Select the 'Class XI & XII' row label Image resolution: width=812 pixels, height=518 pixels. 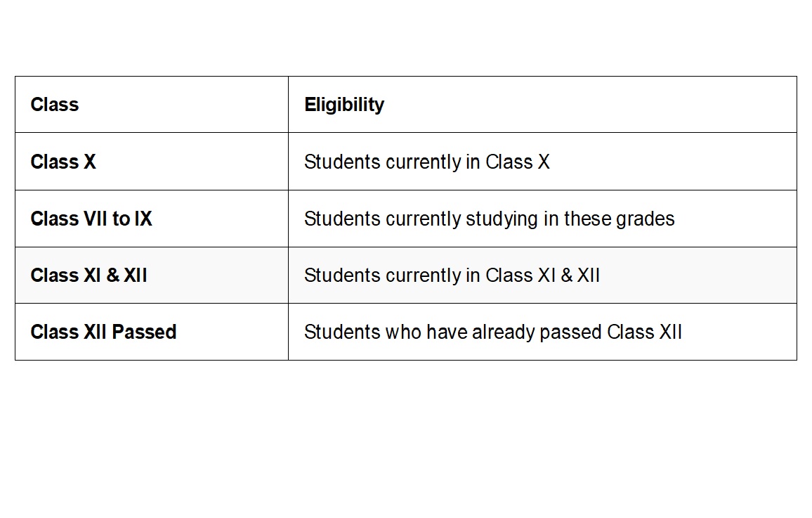click(x=89, y=275)
